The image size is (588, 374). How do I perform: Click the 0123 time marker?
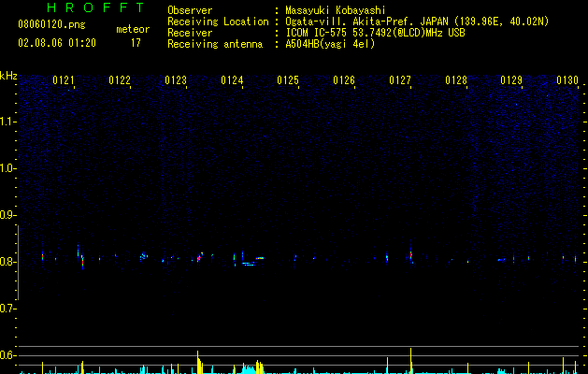pos(176,80)
